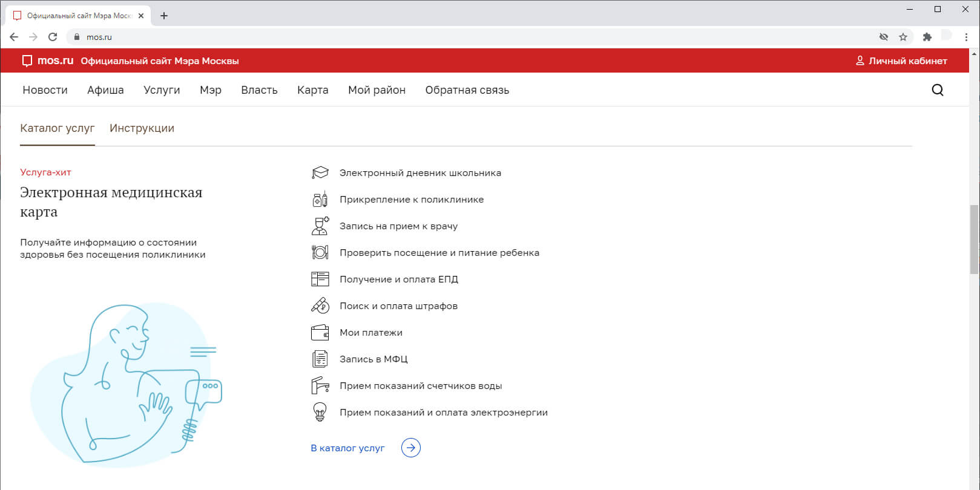
Task: Select the Каталог услуг tab
Action: [58, 128]
